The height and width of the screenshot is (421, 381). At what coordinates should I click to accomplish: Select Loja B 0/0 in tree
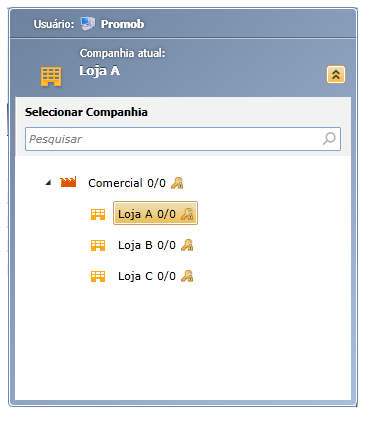tap(155, 245)
